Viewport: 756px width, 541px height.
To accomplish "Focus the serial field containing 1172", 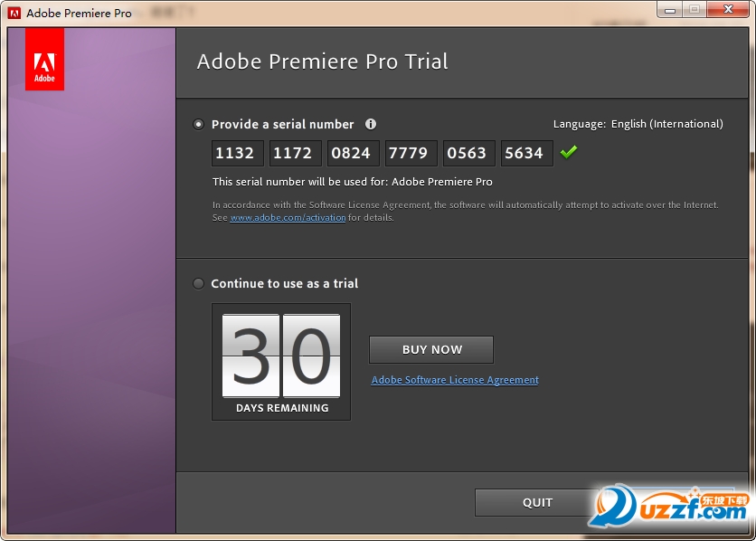I will [296, 153].
